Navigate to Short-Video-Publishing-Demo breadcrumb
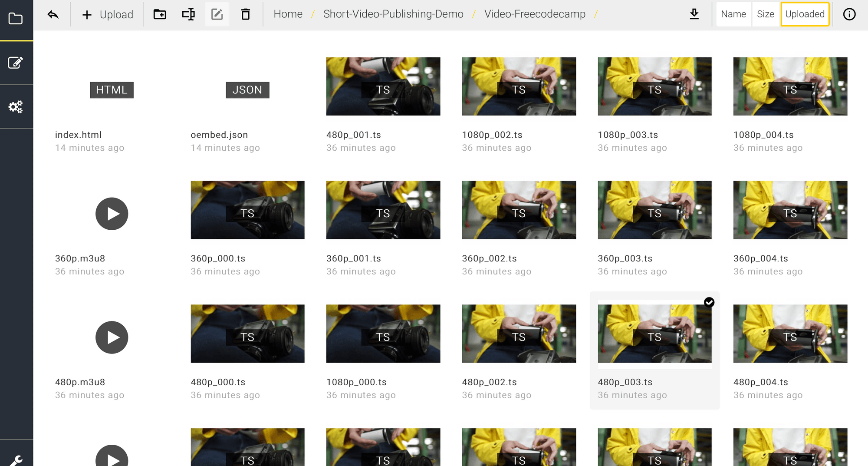The image size is (868, 466). coord(393,14)
